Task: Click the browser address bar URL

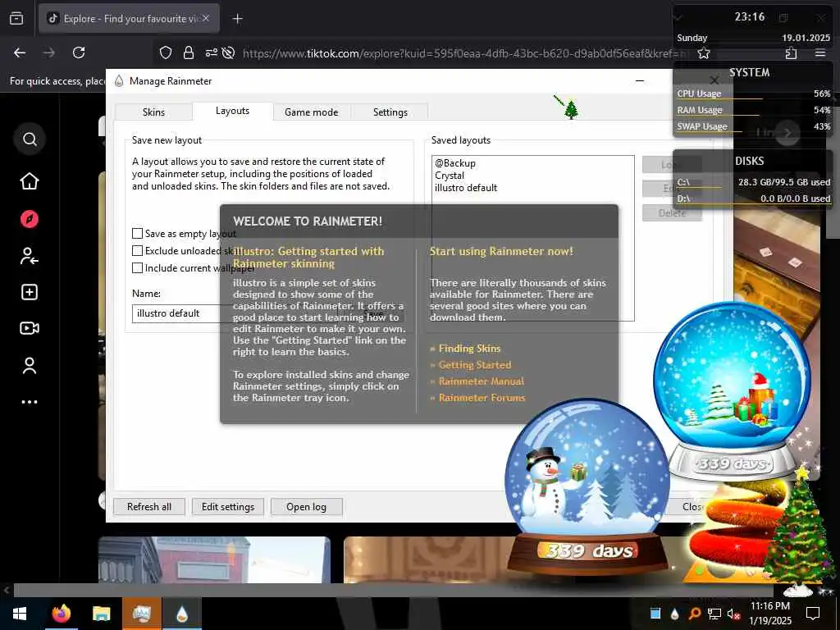Action: pyautogui.click(x=463, y=53)
